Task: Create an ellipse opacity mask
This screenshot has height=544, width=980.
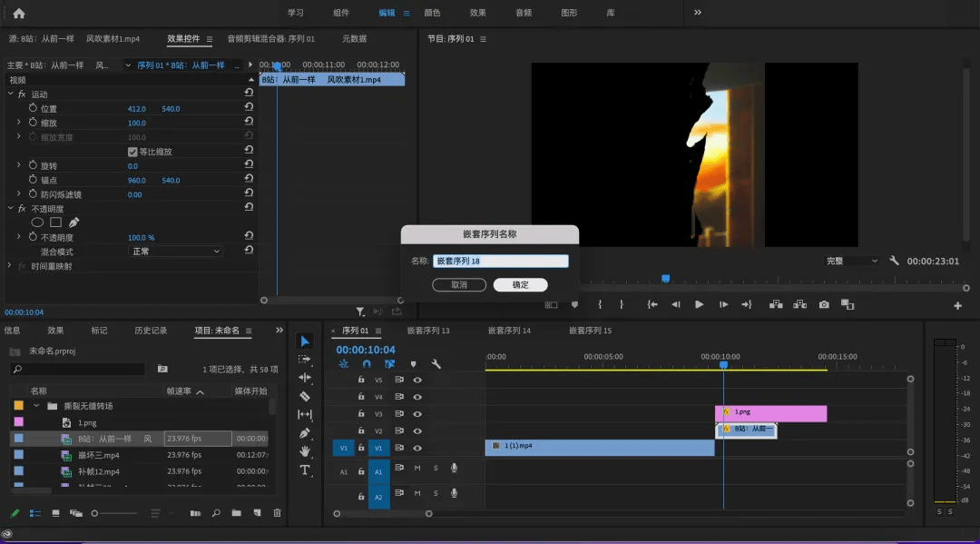Action: coord(37,223)
